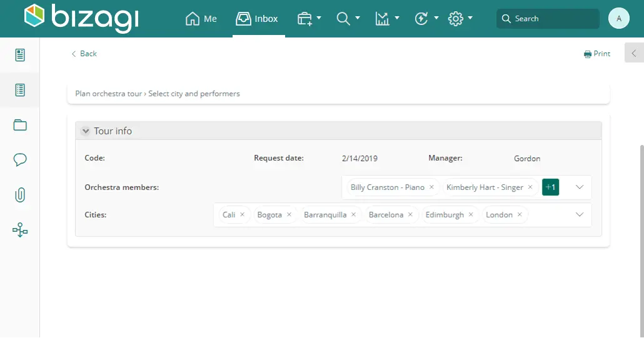The height and width of the screenshot is (338, 644).
Task: Collapse the Tour info section
Action: [x=86, y=131]
